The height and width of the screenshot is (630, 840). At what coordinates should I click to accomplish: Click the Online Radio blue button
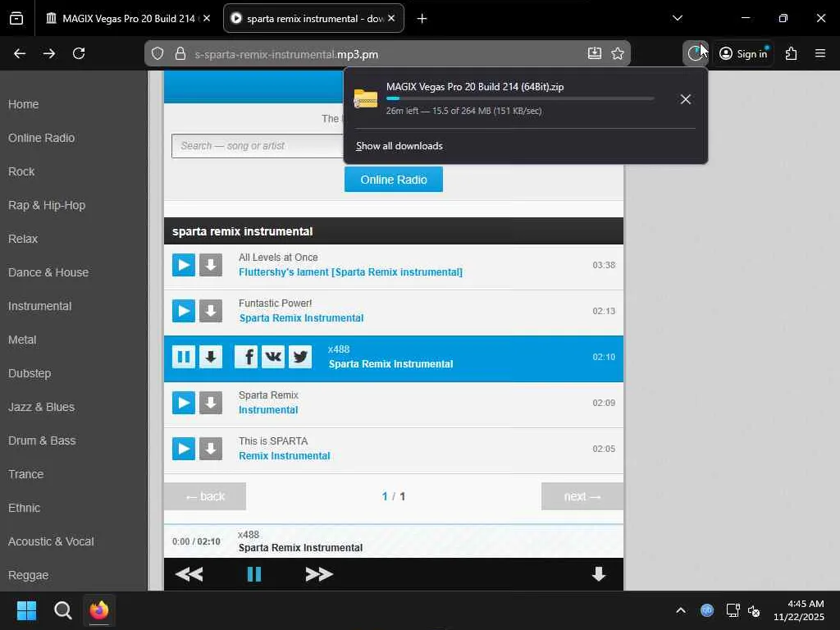click(x=394, y=180)
